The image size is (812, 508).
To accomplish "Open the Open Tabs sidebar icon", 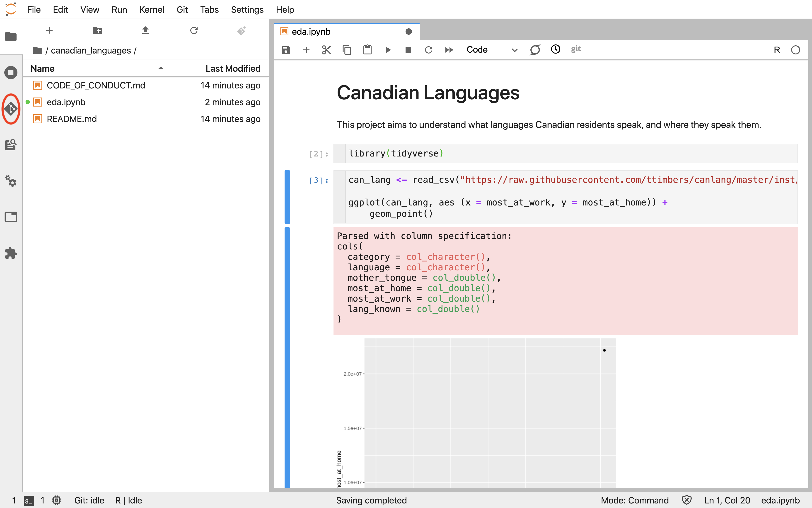I will pyautogui.click(x=11, y=217).
